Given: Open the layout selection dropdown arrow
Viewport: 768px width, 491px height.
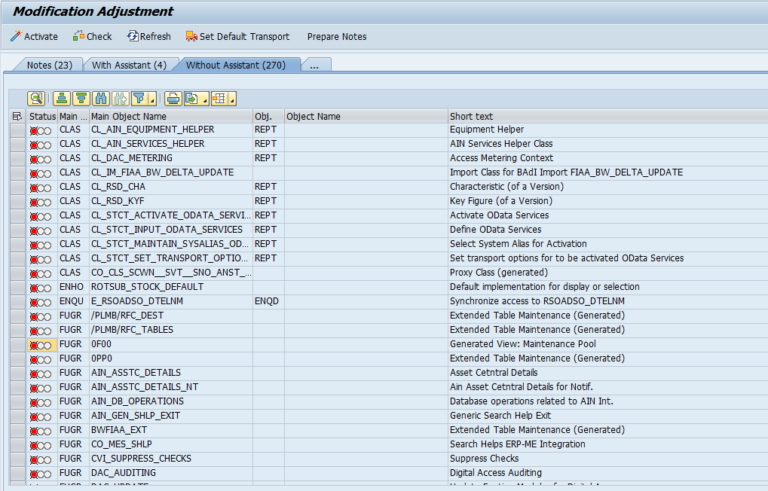Looking at the screenshot, I should coord(232,98).
